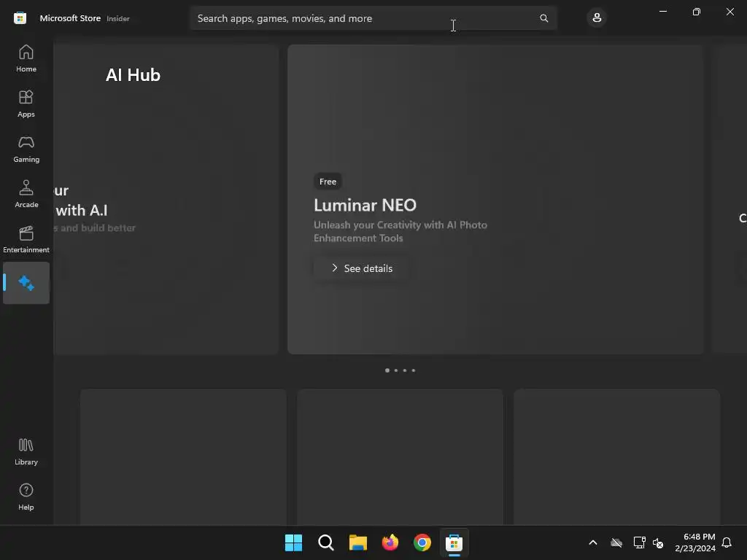Click the OneDrive cloud tray icon
The image size is (747, 560).
(x=616, y=542)
